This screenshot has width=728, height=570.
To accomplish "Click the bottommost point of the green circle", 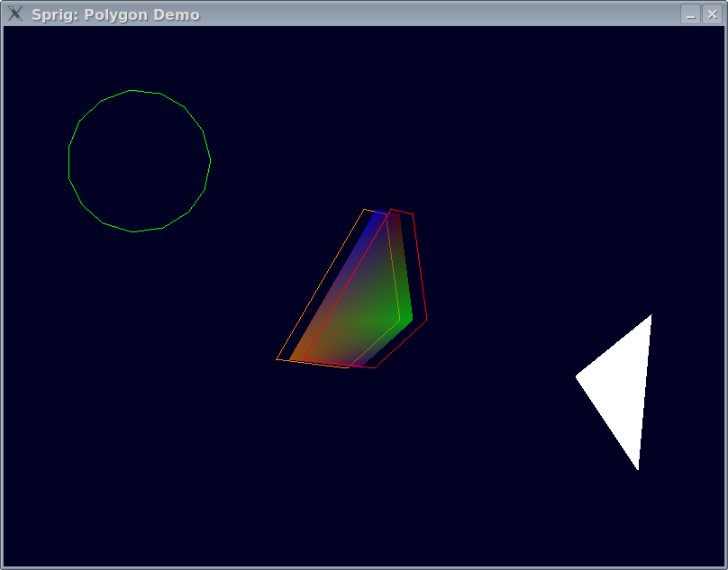I will (x=133, y=231).
